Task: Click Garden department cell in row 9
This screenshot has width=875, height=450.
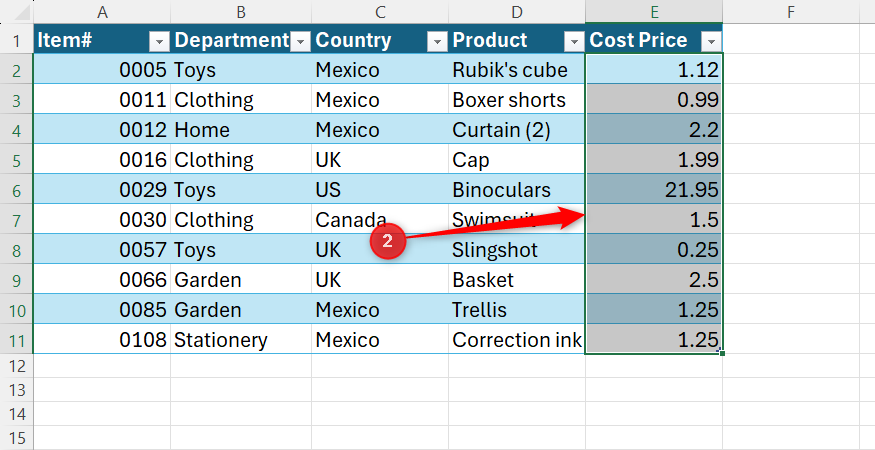Action: coord(241,280)
